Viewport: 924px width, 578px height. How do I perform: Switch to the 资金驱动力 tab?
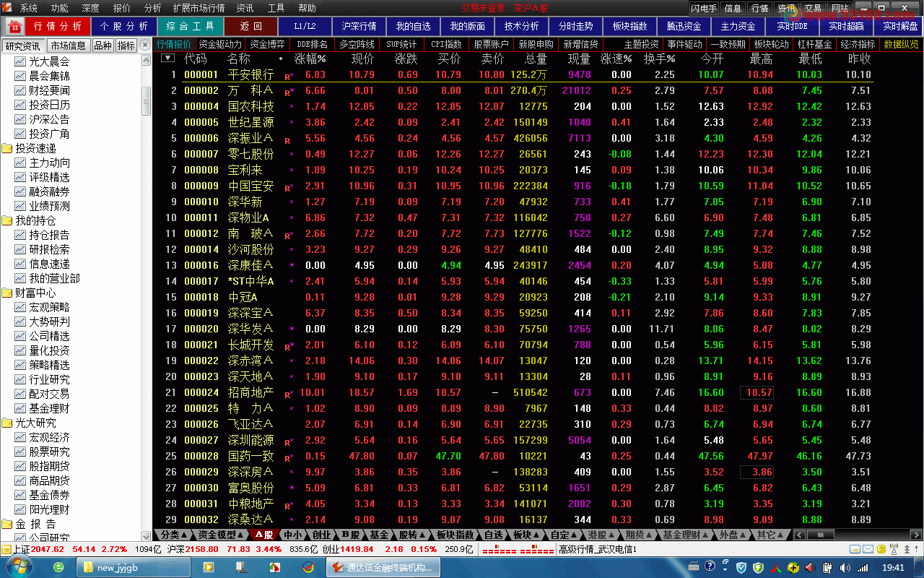tap(220, 44)
